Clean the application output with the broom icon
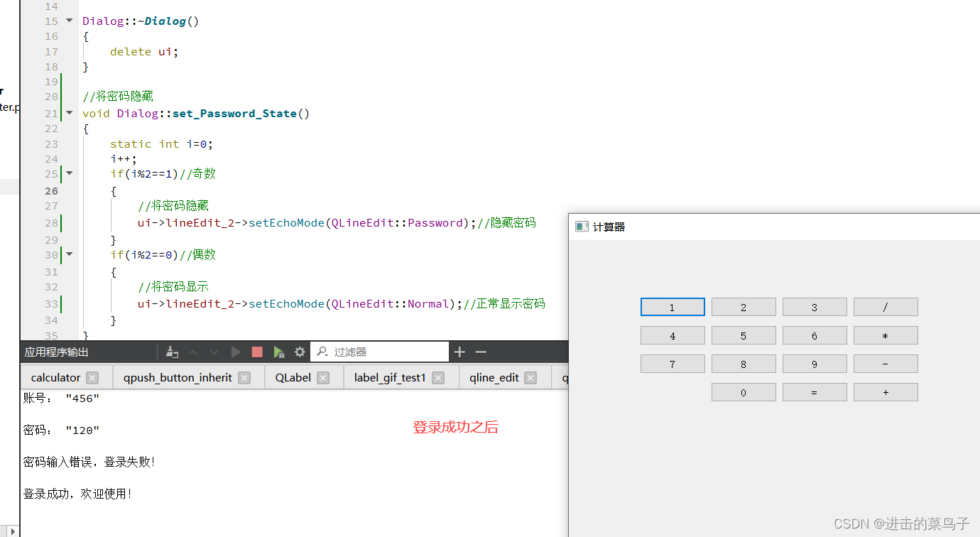The height and width of the screenshot is (537, 980). 171,351
